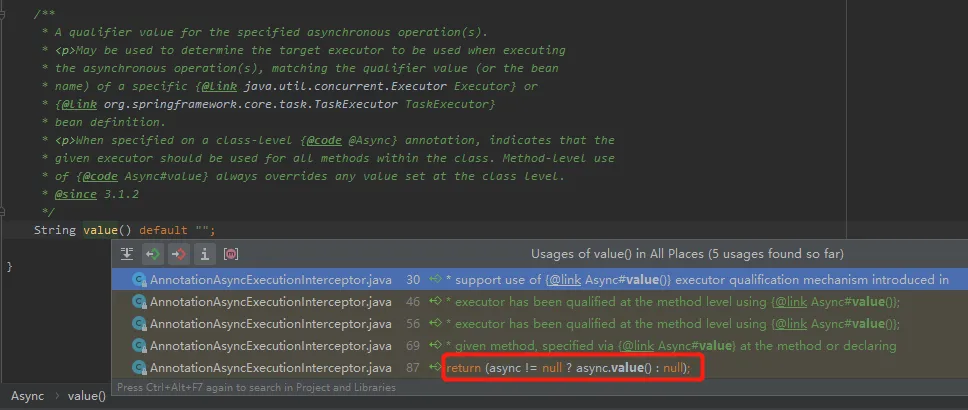The width and height of the screenshot is (968, 410).
Task: Click the @link tag before org.springframework.core.task.TaskExecutor
Action: tap(79, 104)
